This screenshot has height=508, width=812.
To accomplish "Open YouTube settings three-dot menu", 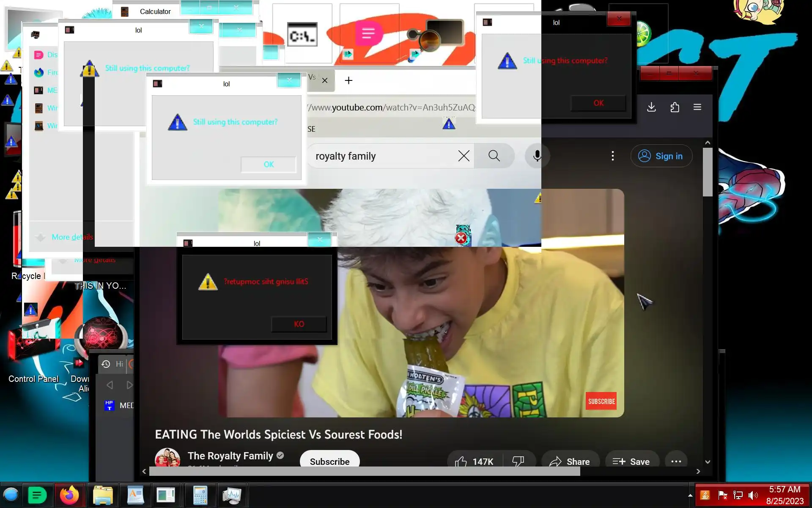I will [612, 156].
